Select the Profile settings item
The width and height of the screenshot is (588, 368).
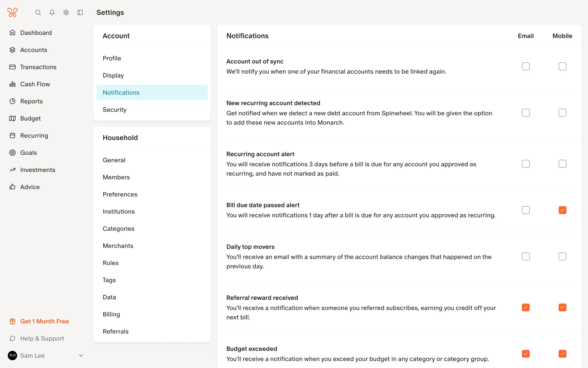click(x=112, y=58)
